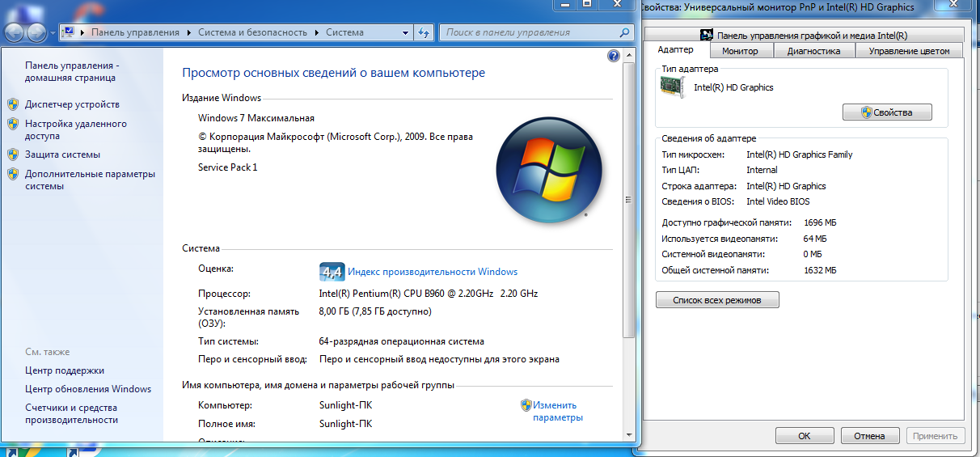Click the scrollbar up arrow in System window
The image size is (980, 457).
628,55
